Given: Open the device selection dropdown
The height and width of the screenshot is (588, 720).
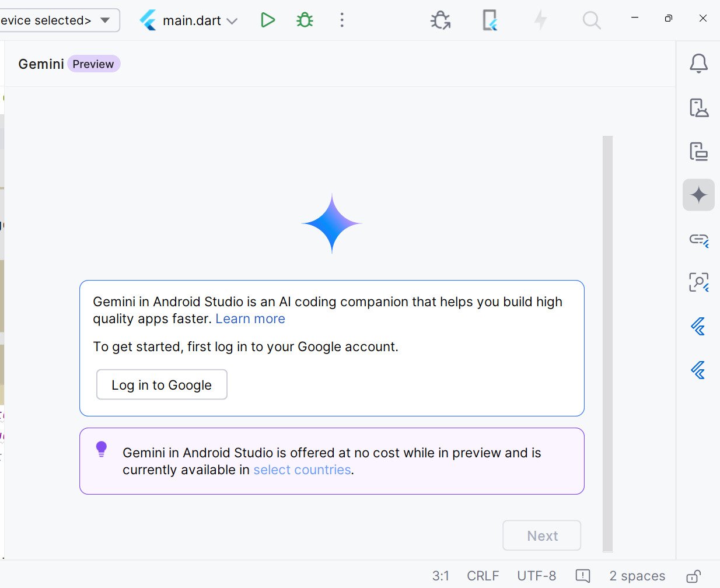Looking at the screenshot, I should (59, 20).
